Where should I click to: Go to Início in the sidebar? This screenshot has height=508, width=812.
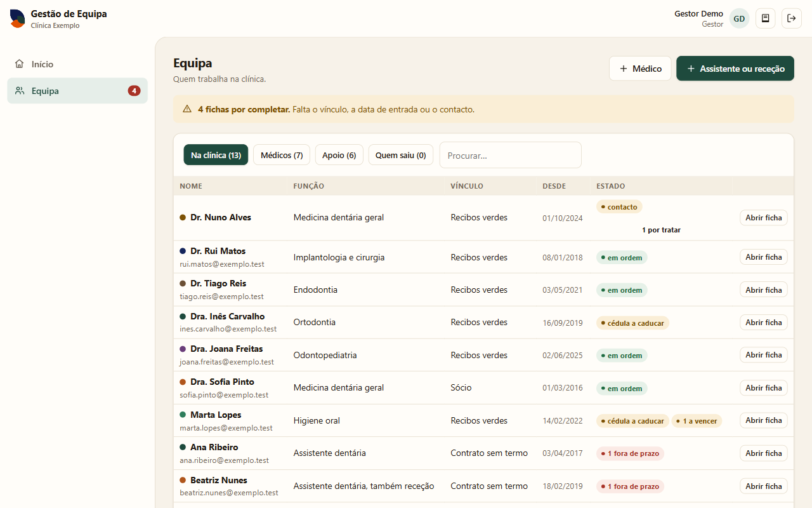(x=77, y=64)
